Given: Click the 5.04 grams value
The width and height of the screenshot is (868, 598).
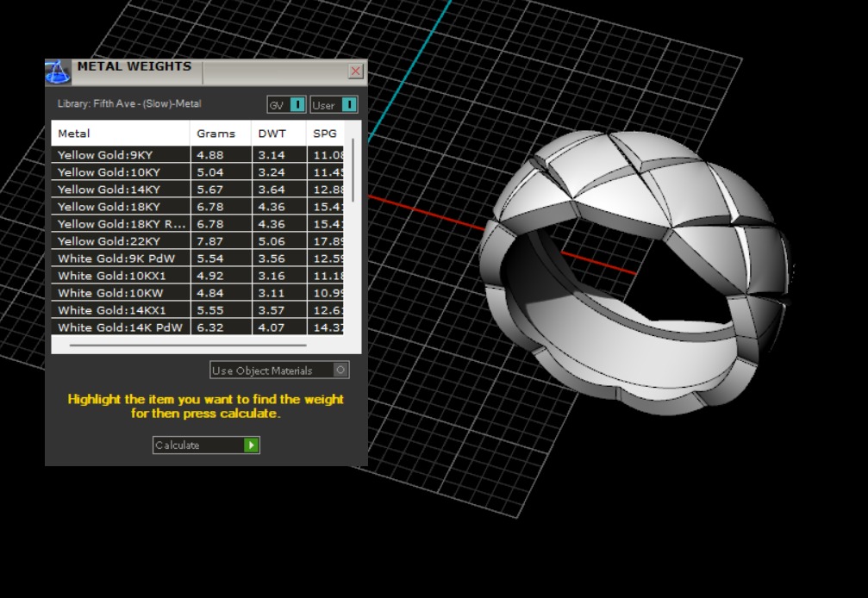Looking at the screenshot, I should point(210,172).
